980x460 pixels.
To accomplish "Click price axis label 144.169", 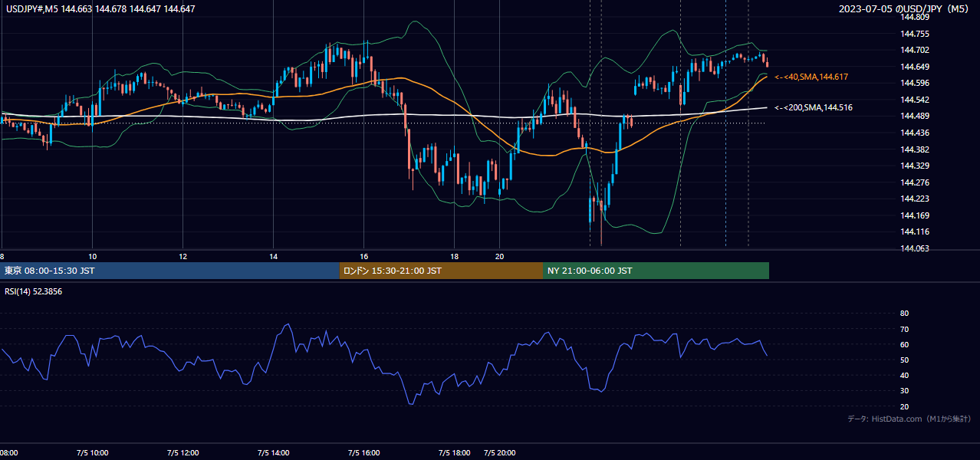I will tap(915, 215).
